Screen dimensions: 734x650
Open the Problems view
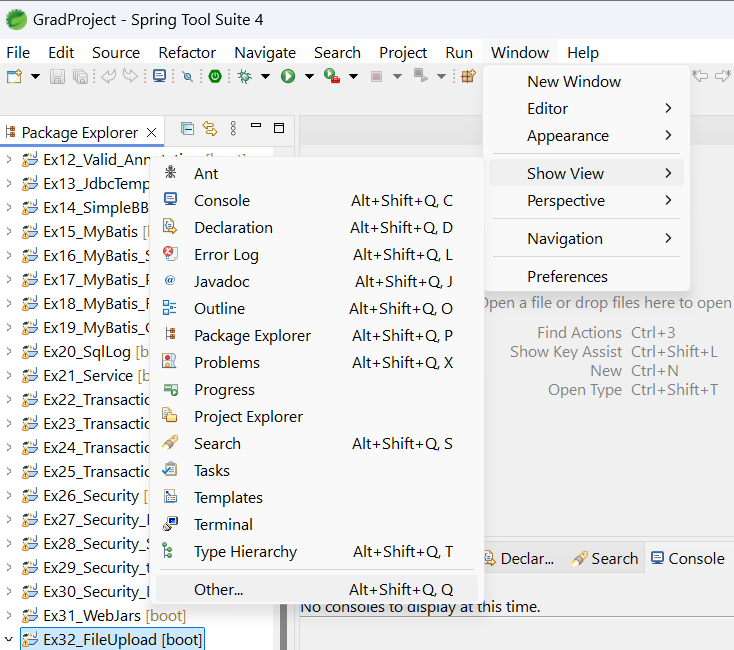click(x=316, y=363)
